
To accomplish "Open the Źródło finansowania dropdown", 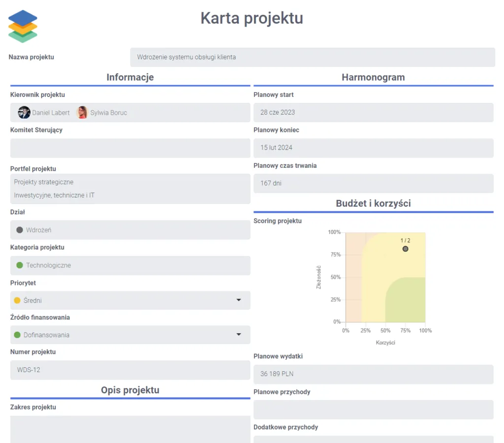I will (x=239, y=335).
